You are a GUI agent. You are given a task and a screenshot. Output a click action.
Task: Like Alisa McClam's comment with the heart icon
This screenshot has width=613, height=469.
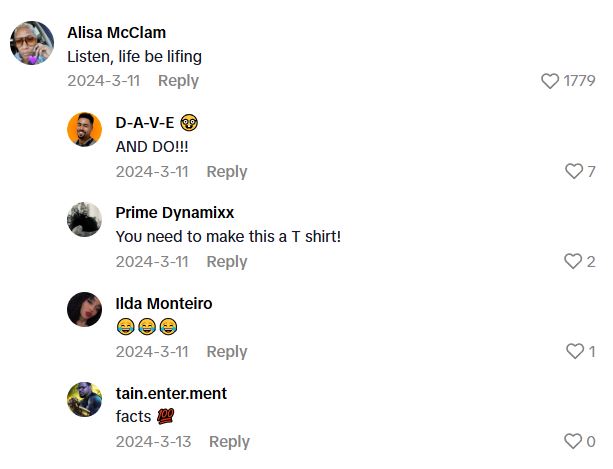tap(550, 81)
